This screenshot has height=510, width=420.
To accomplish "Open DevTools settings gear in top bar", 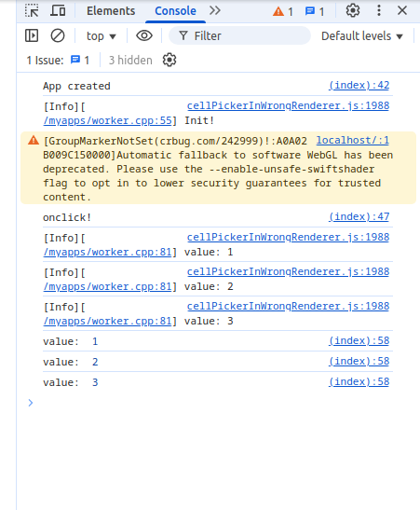I will (x=353, y=11).
